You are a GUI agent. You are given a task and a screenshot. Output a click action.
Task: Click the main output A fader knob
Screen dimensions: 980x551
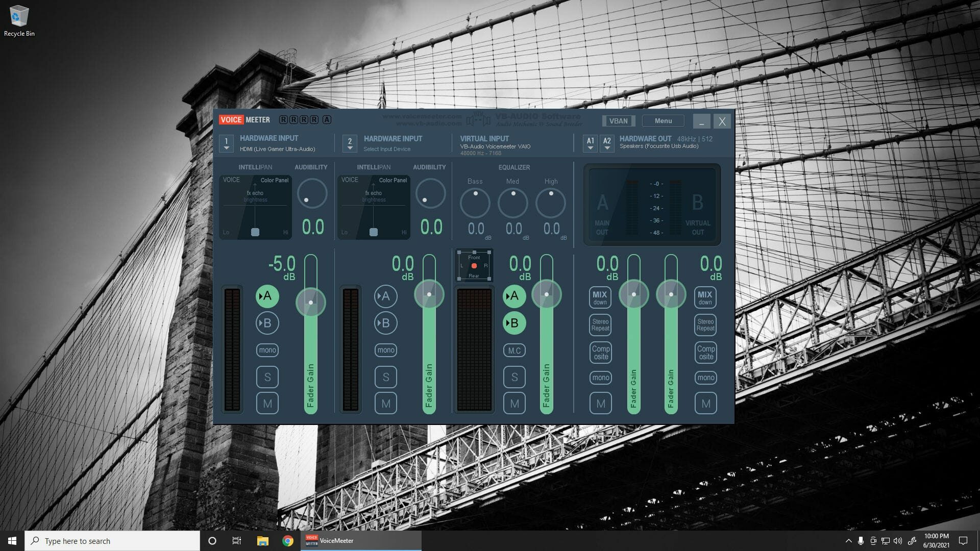point(634,294)
